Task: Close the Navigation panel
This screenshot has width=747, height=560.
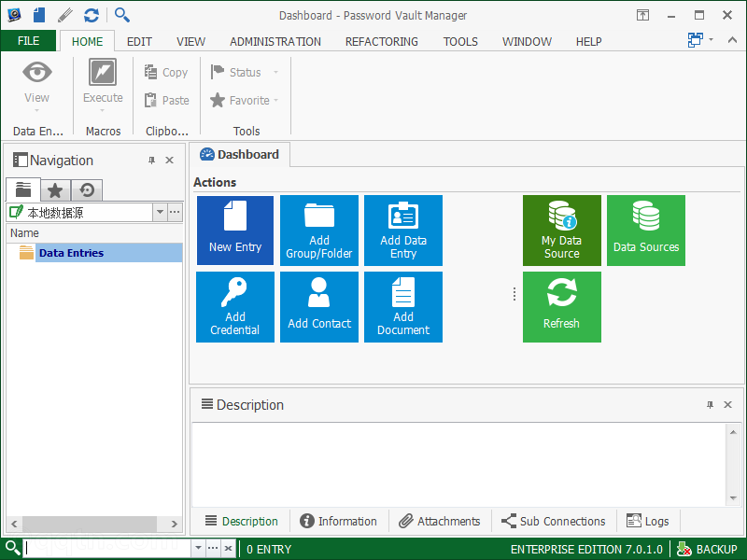Action: point(169,161)
